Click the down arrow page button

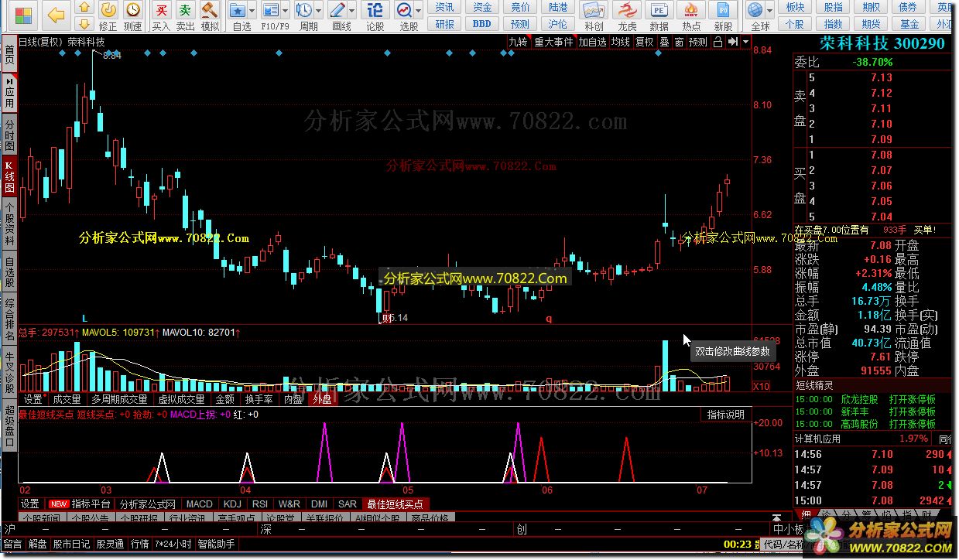[x=85, y=24]
